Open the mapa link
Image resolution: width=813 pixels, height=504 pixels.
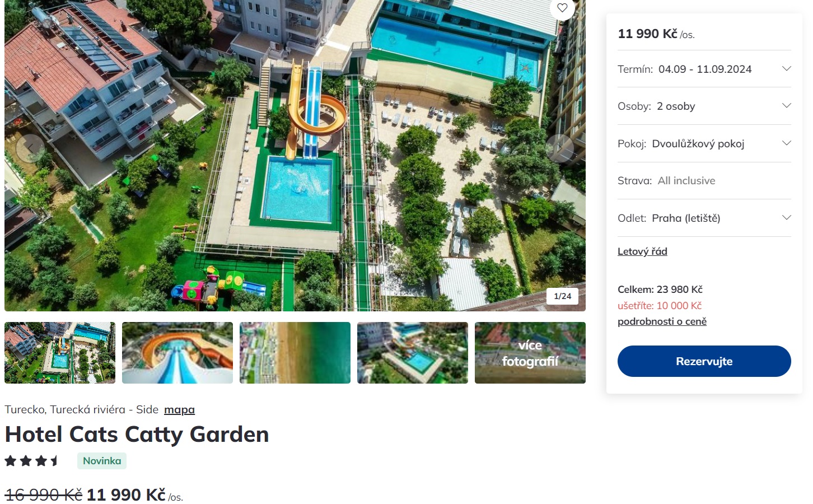pyautogui.click(x=179, y=410)
